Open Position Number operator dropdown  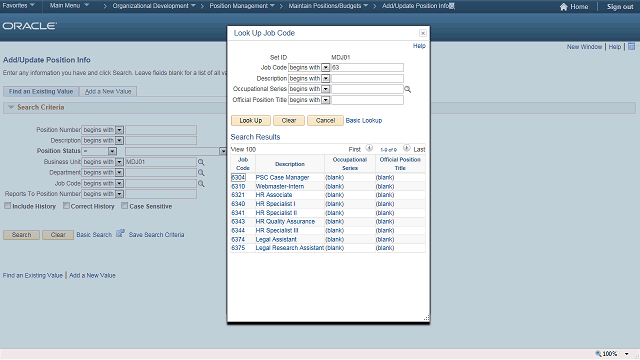point(119,130)
